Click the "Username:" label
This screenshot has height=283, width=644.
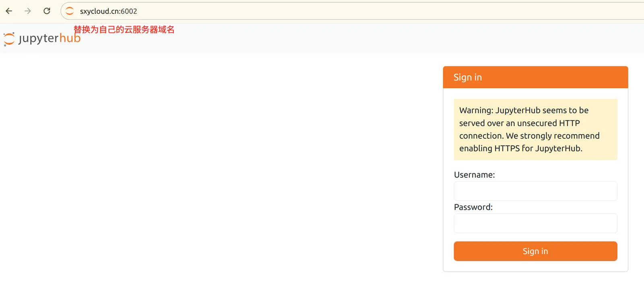coord(474,175)
